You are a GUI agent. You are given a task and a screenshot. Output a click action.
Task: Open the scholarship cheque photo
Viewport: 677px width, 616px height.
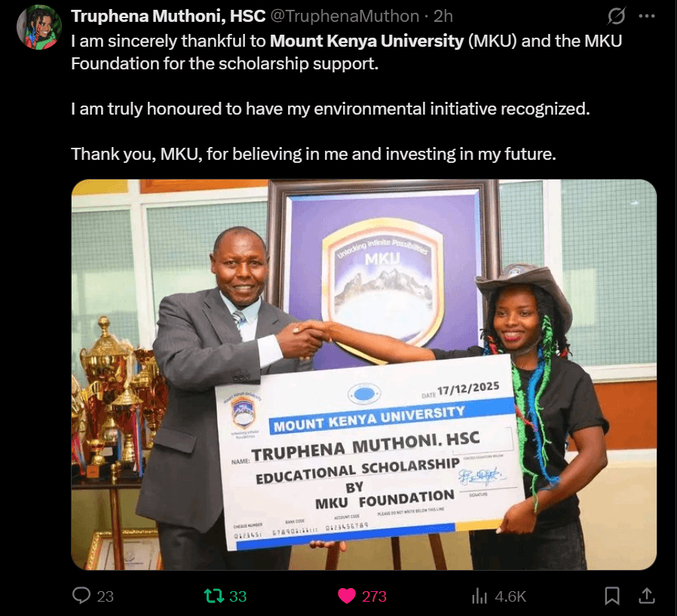(364, 374)
